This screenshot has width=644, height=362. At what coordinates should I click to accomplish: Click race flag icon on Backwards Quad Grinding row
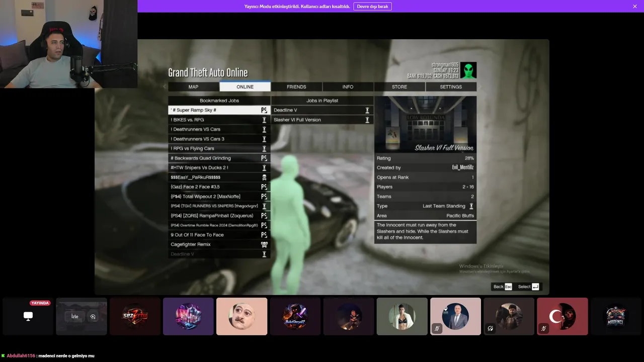[x=264, y=158]
